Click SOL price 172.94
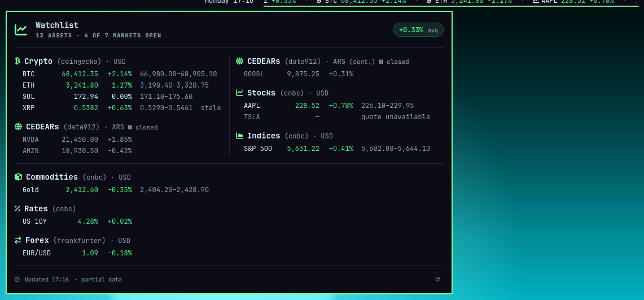Screen dimensions: 644x300 86,97
